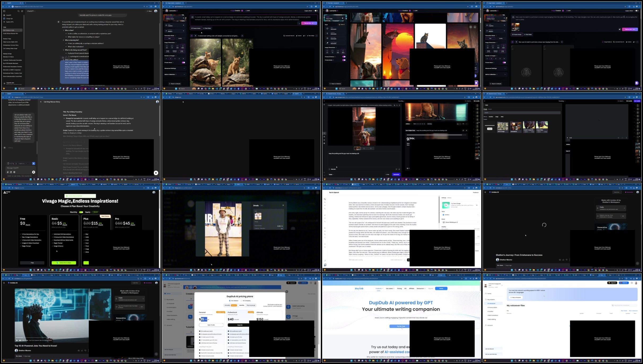Select the Classic Mode tab in the Leonardo window showing turtle images
Image resolution: width=643 pixels, height=364 pixels.
[196, 28]
